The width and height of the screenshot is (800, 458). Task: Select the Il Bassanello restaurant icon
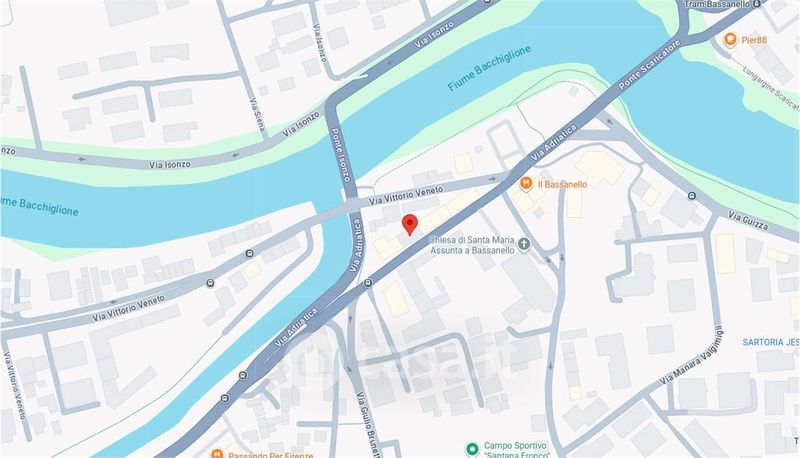pyautogui.click(x=526, y=184)
